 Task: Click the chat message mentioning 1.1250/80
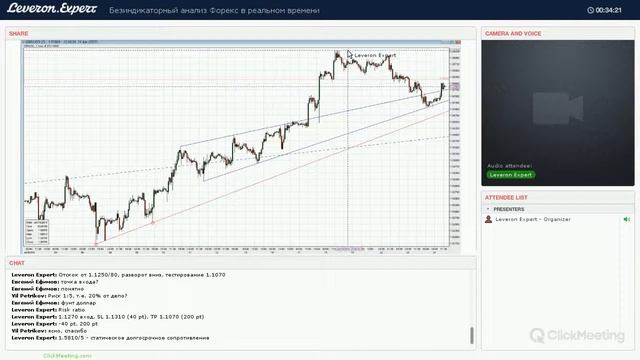pyautogui.click(x=118, y=275)
